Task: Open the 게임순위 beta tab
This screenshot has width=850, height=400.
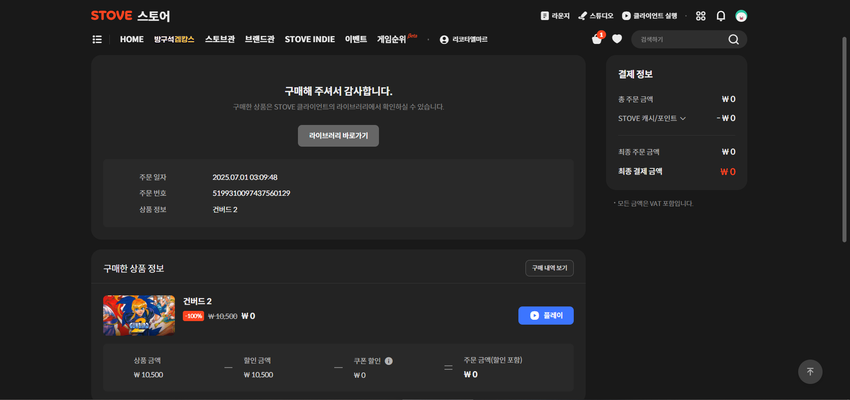Action: (x=397, y=38)
